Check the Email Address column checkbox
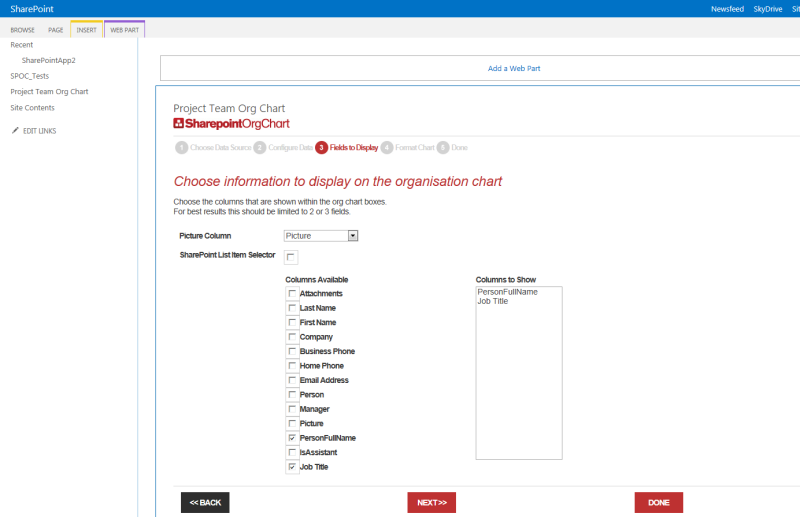Viewport: 800px width, 517px height. coord(292,380)
